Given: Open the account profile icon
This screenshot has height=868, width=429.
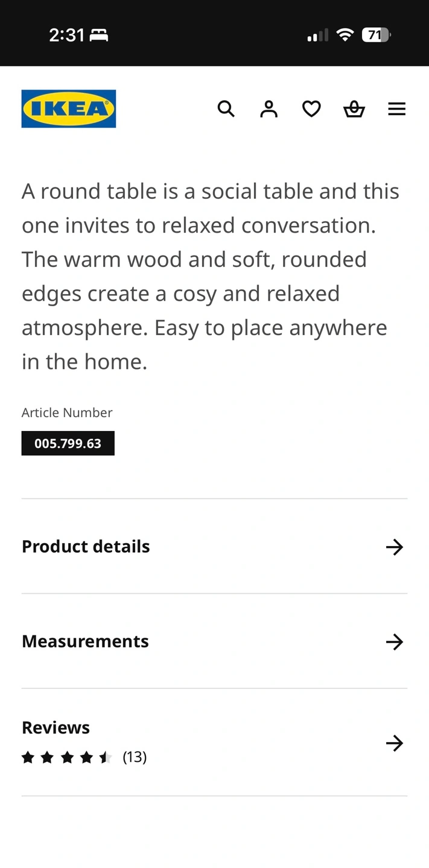Looking at the screenshot, I should [269, 108].
